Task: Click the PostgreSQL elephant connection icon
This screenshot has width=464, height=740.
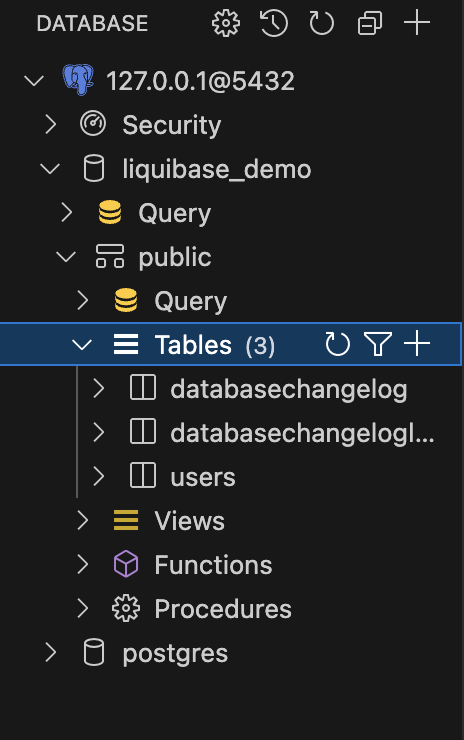Action: (x=78, y=80)
